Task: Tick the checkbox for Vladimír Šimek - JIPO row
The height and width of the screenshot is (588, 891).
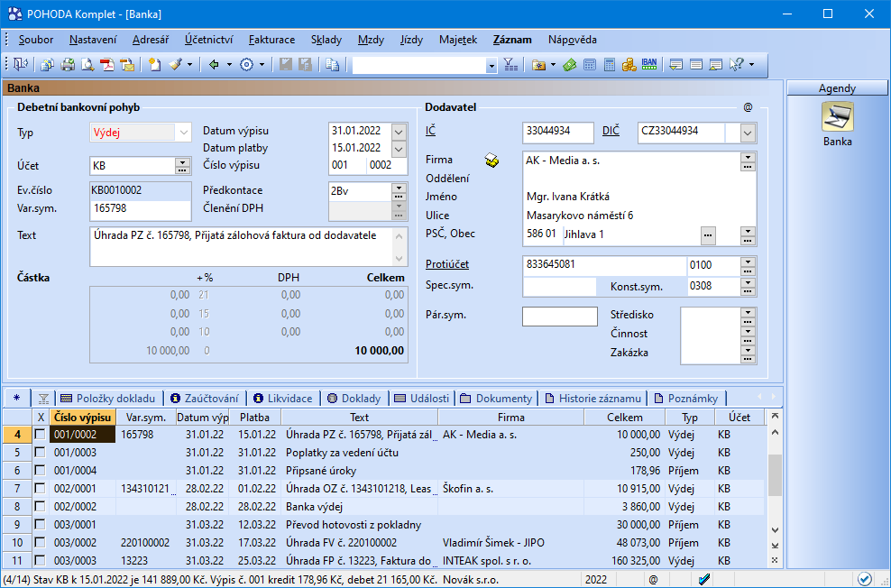Action: pyautogui.click(x=40, y=543)
